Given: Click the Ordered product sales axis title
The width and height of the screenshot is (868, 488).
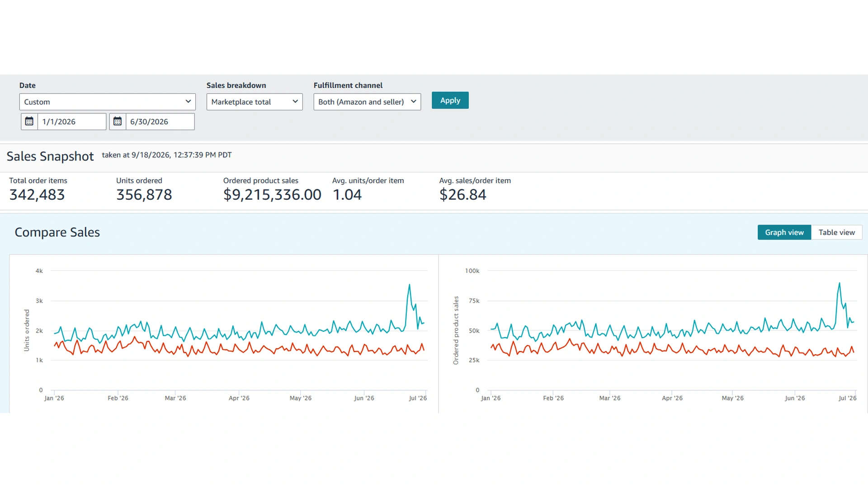Looking at the screenshot, I should tap(456, 330).
